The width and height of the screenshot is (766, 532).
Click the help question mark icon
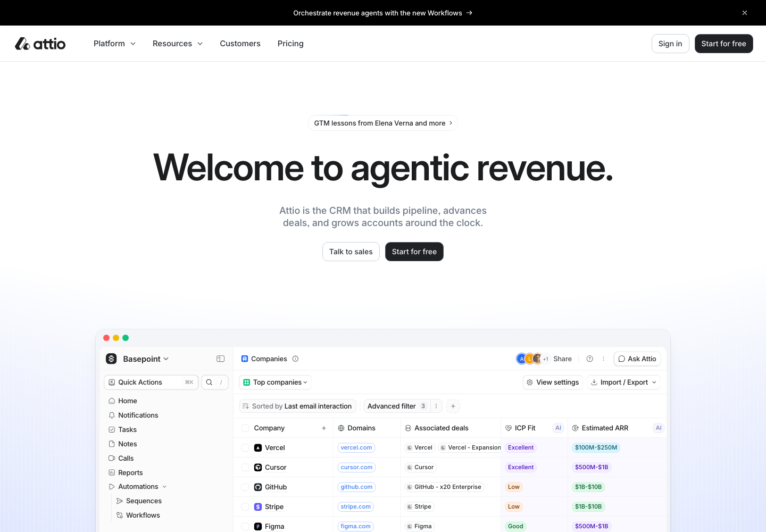(589, 359)
